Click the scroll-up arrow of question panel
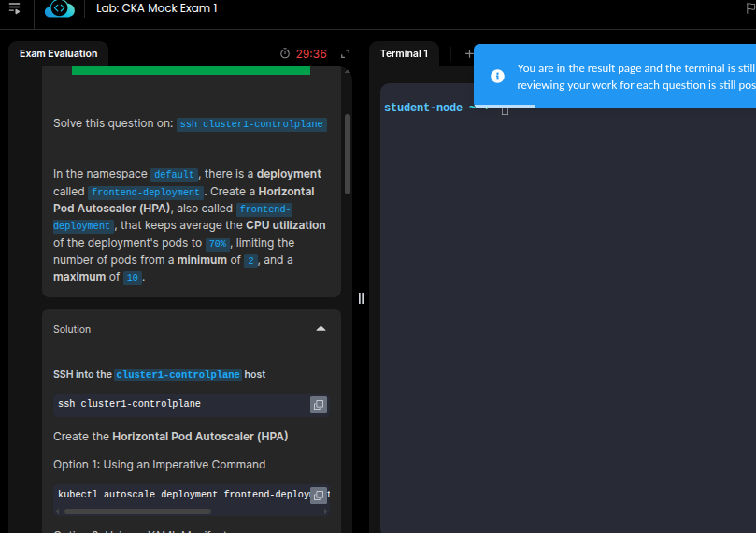 [x=348, y=71]
